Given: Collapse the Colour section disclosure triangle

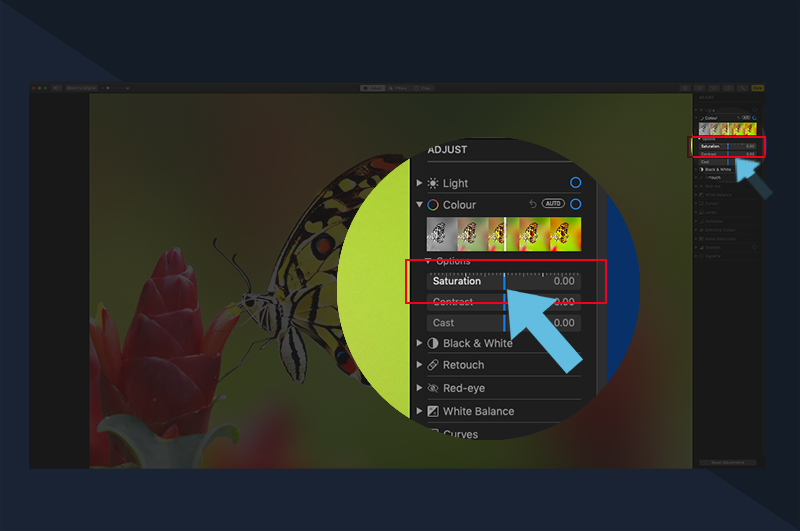Looking at the screenshot, I should pos(419,205).
